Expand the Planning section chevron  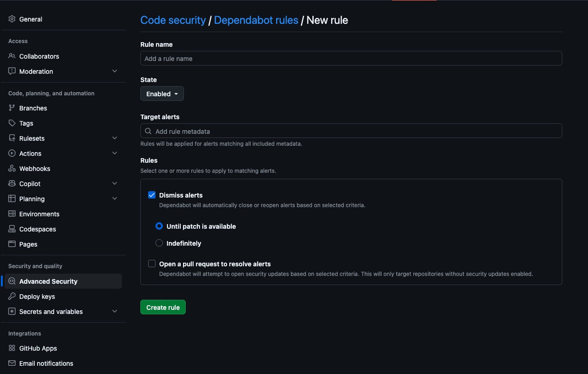tap(115, 199)
